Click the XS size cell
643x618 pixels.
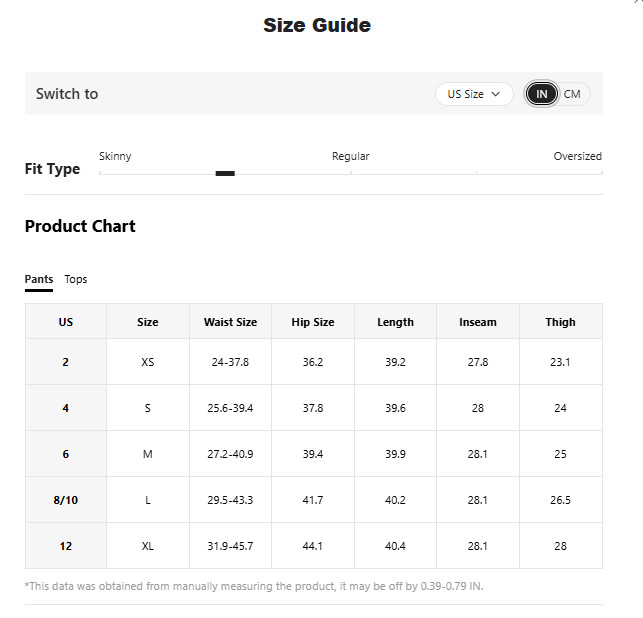148,362
